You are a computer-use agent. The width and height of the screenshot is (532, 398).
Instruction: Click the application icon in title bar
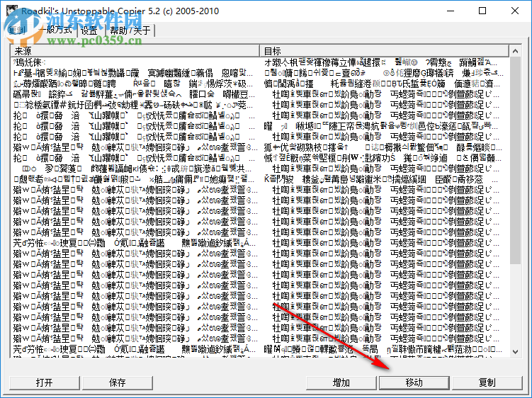(x=12, y=11)
